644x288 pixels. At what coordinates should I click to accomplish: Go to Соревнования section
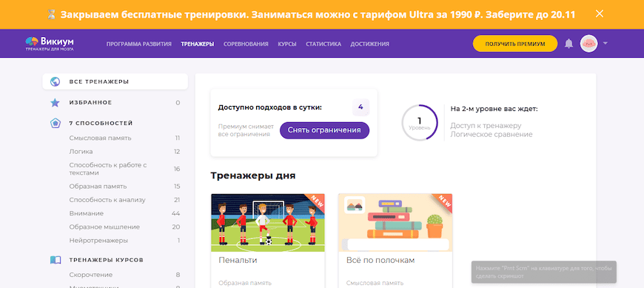click(x=246, y=44)
